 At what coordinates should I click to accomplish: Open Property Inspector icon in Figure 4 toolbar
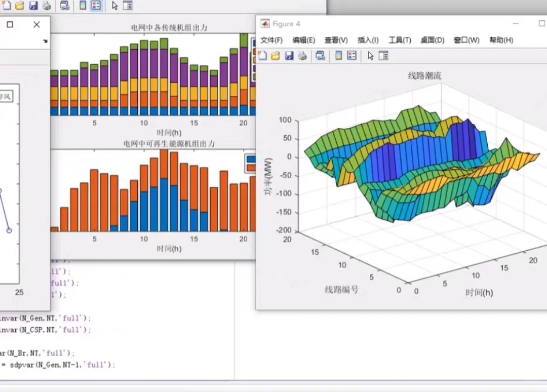(x=383, y=56)
